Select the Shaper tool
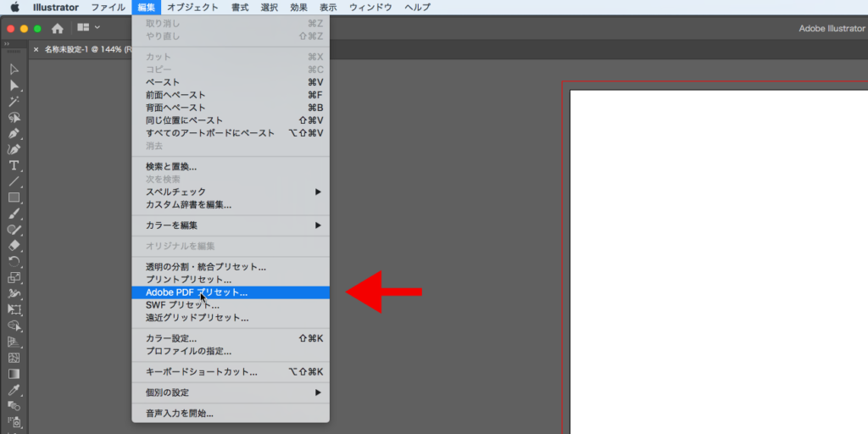 tap(14, 230)
